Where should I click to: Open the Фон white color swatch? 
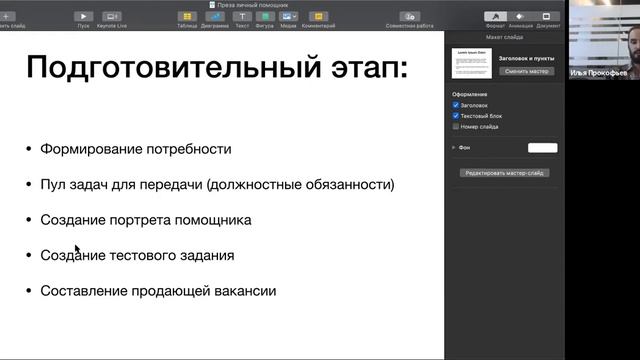pos(542,148)
